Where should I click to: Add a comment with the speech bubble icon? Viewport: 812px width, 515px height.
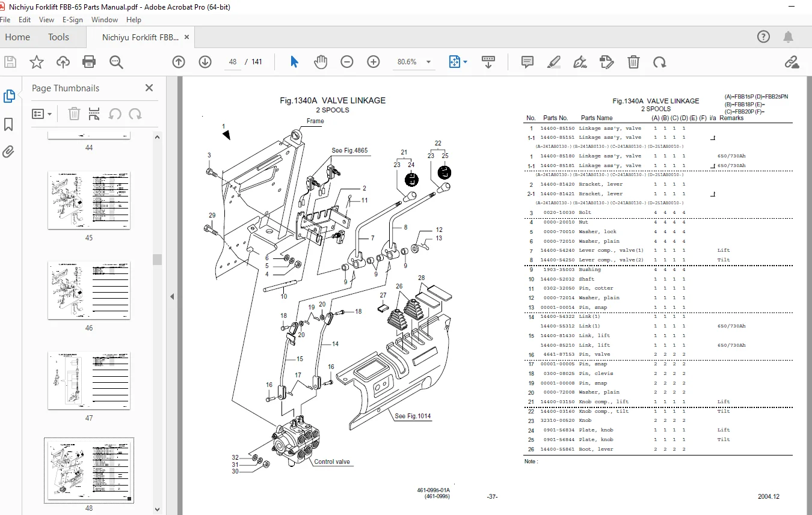pos(527,62)
